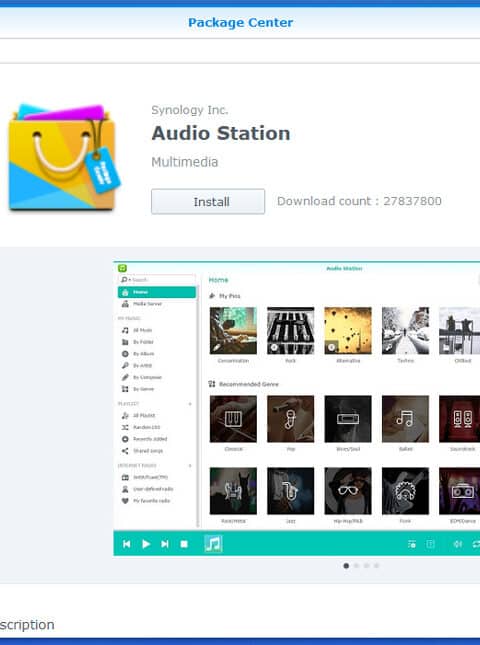The image size is (480, 645).
Task: Open the Ballad genre tile
Action: (406, 419)
